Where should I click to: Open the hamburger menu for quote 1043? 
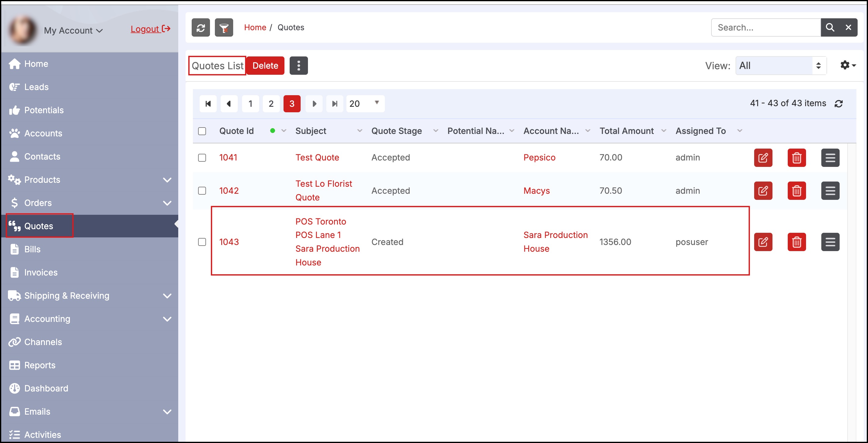(830, 242)
